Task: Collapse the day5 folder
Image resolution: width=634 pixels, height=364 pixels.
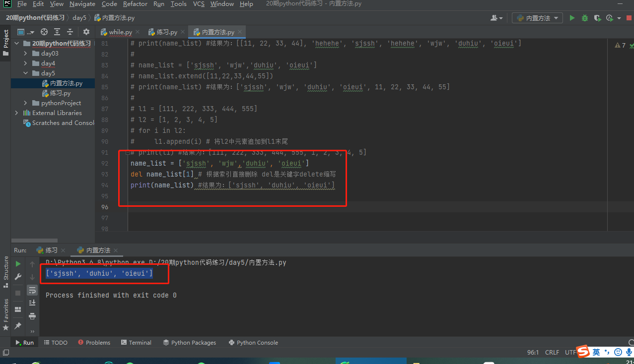Action: [x=26, y=73]
